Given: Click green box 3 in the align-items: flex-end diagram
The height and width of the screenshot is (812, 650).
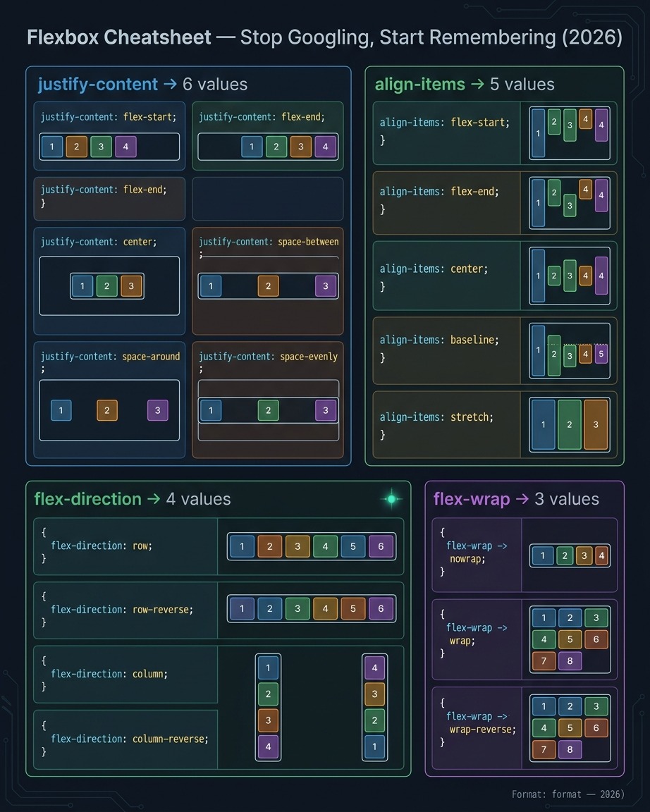Looking at the screenshot, I should click(x=570, y=206).
